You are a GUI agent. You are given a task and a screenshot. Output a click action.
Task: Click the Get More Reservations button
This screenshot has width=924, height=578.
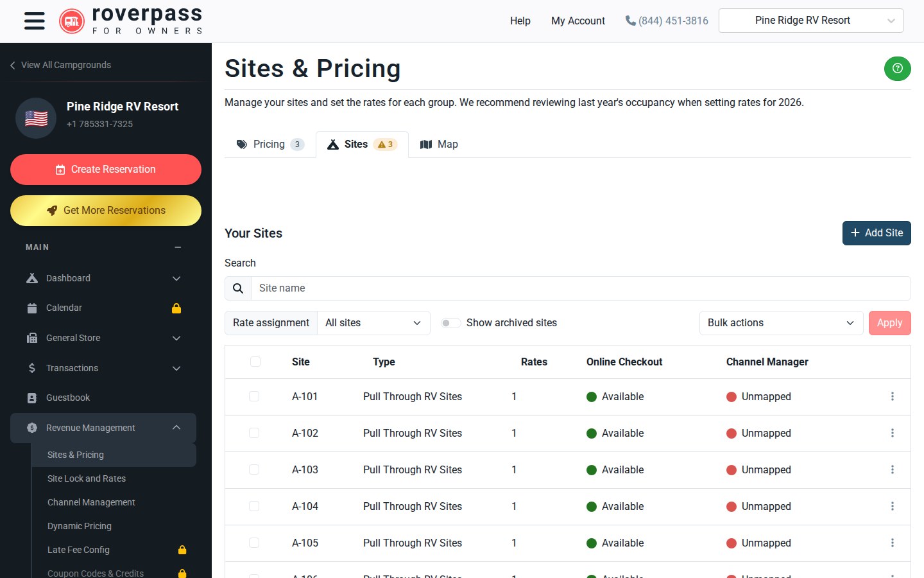pyautogui.click(x=106, y=211)
